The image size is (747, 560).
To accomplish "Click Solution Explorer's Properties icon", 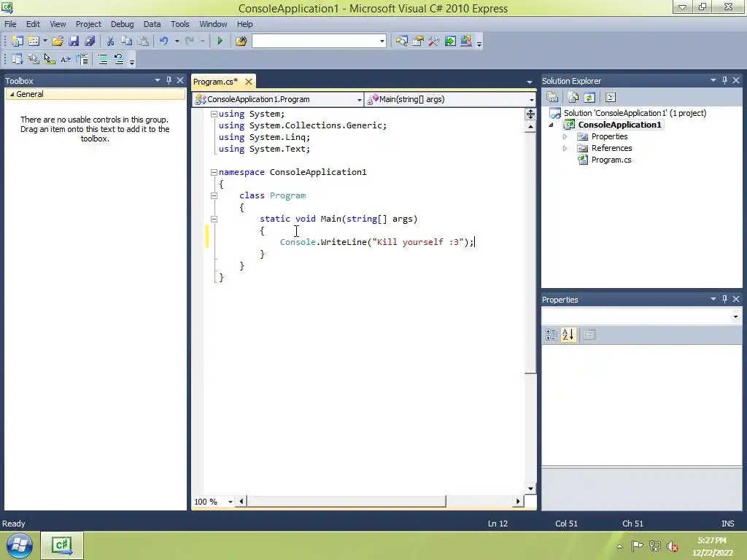I will (x=553, y=98).
